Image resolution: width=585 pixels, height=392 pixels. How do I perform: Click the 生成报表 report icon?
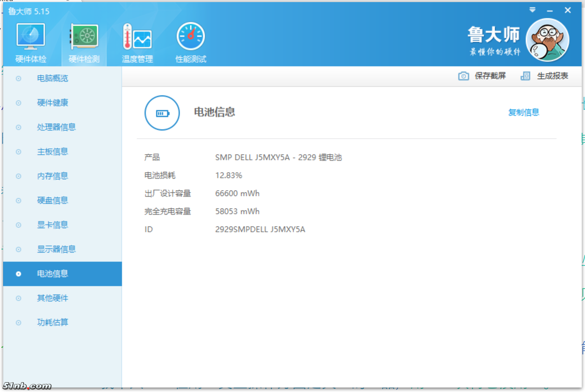(525, 76)
